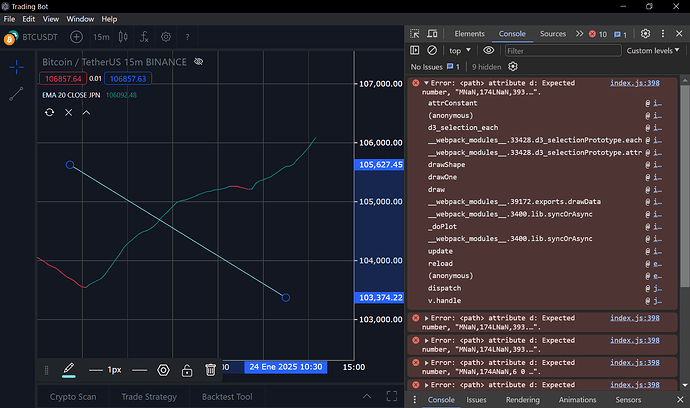The width and height of the screenshot is (690, 408).
Task: Close the DevTools bottom drawer
Action: pos(680,400)
